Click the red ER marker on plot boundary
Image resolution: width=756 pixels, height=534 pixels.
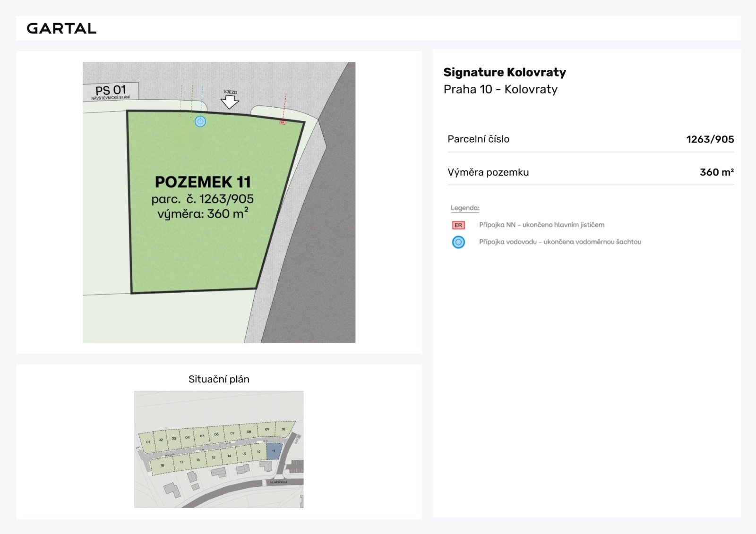282,122
